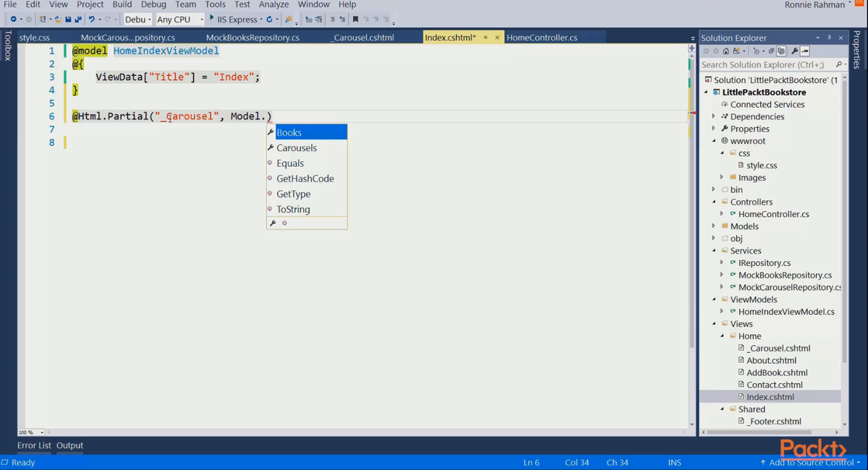Click Add to Source Control in status bar
868x470 pixels.
point(811,462)
